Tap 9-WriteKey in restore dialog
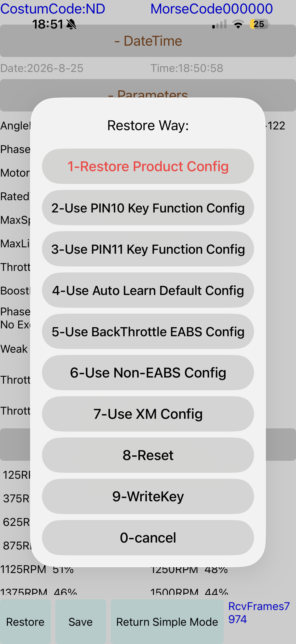This screenshot has height=644, width=296. [148, 496]
